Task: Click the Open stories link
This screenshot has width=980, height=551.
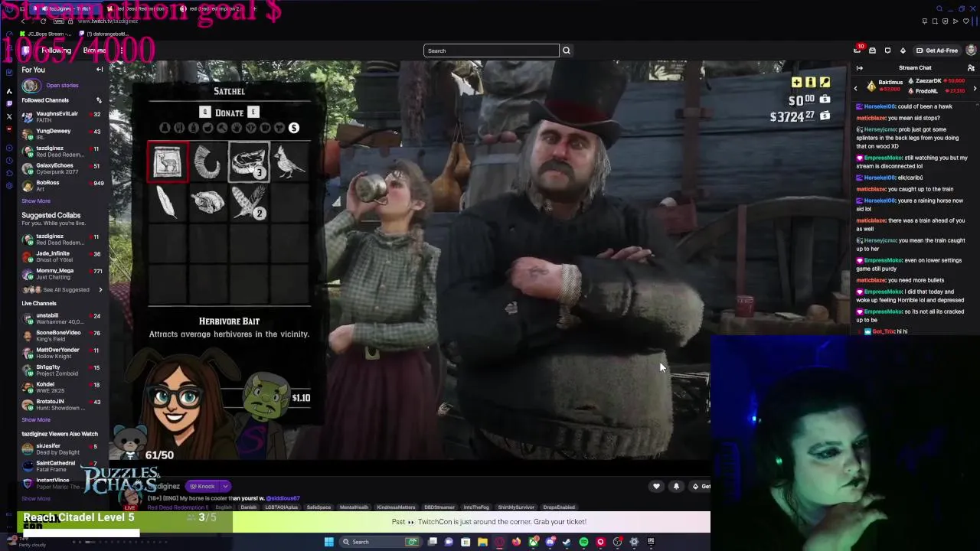Action: point(62,86)
